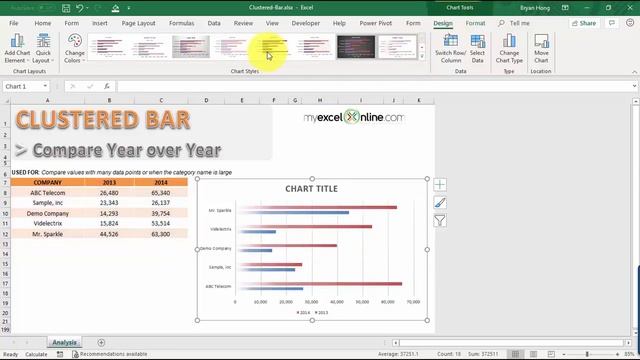Expand the formula bar
The height and width of the screenshot is (360, 640).
click(x=634, y=86)
